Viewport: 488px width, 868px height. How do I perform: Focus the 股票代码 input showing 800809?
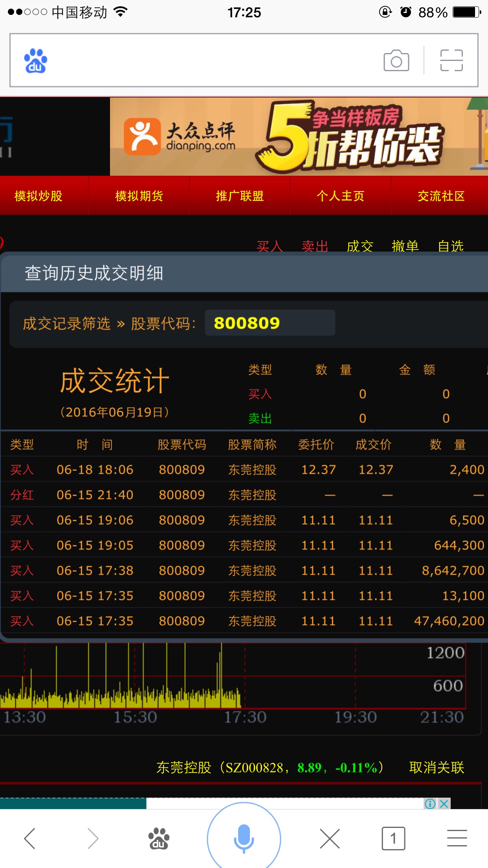[x=270, y=323]
